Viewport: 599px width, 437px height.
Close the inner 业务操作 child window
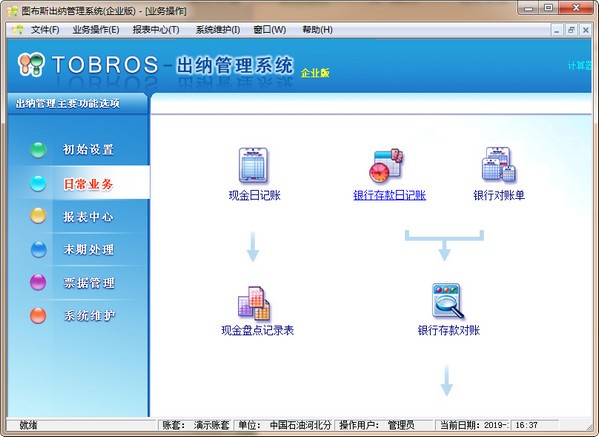click(x=586, y=30)
